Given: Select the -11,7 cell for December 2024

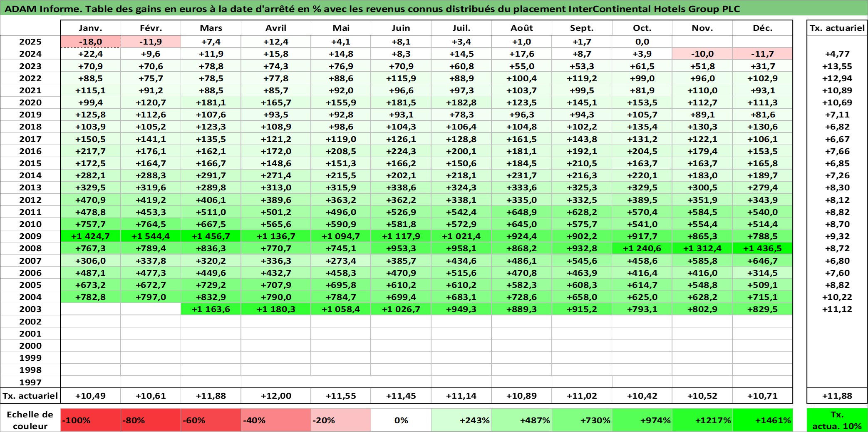Looking at the screenshot, I should pos(762,54).
